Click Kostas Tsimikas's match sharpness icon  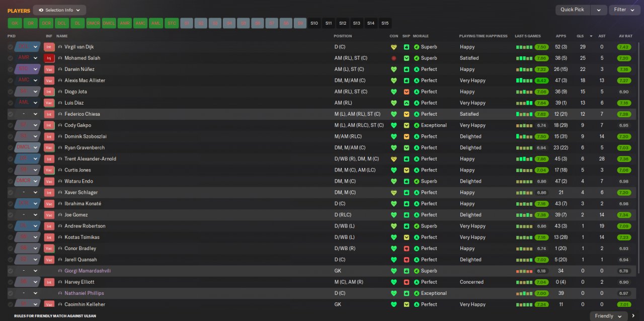click(x=407, y=237)
